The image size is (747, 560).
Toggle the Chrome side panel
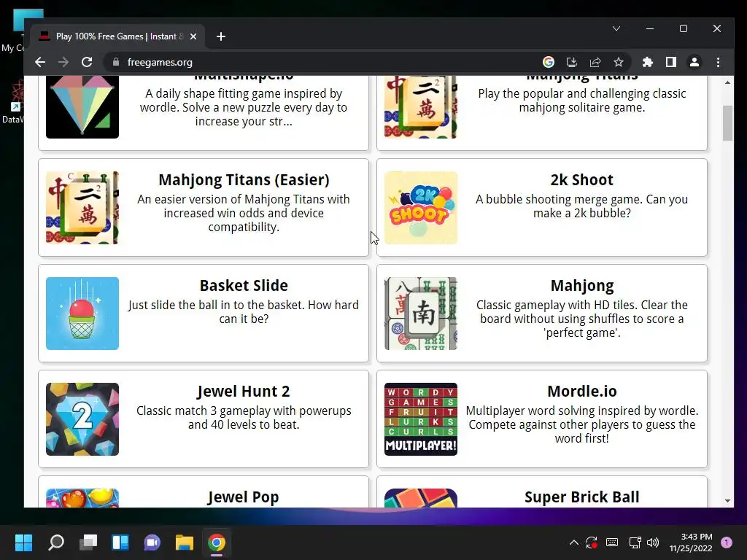pyautogui.click(x=671, y=63)
